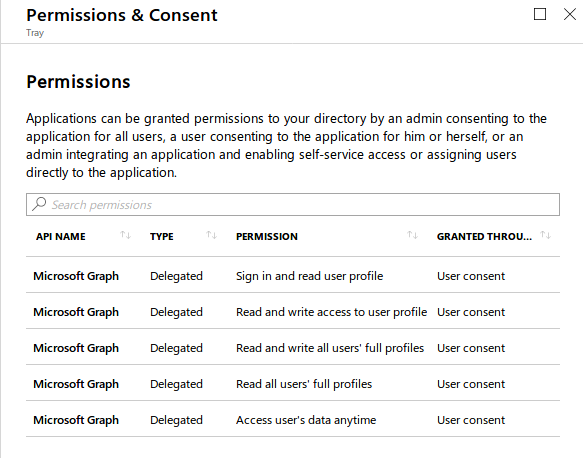Click User consent in the Sign in row
The width and height of the screenshot is (583, 458).
point(471,276)
